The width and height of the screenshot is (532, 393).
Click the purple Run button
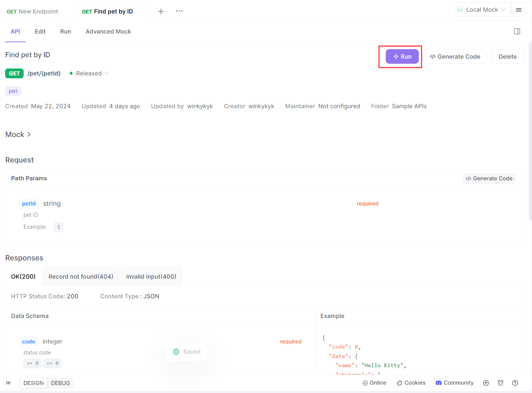pos(402,56)
